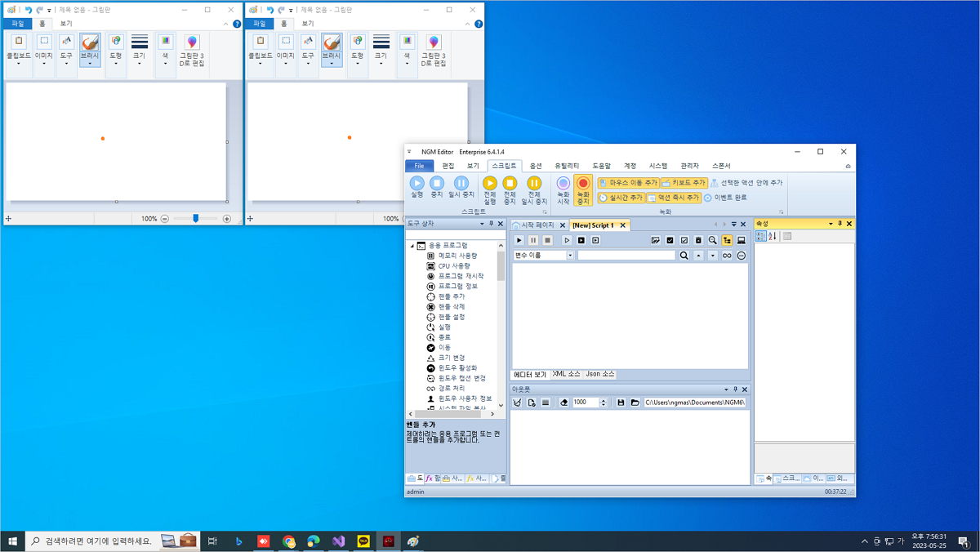This screenshot has width=980, height=552.
Task: Toggle 키보드 추가 recording option
Action: click(684, 183)
